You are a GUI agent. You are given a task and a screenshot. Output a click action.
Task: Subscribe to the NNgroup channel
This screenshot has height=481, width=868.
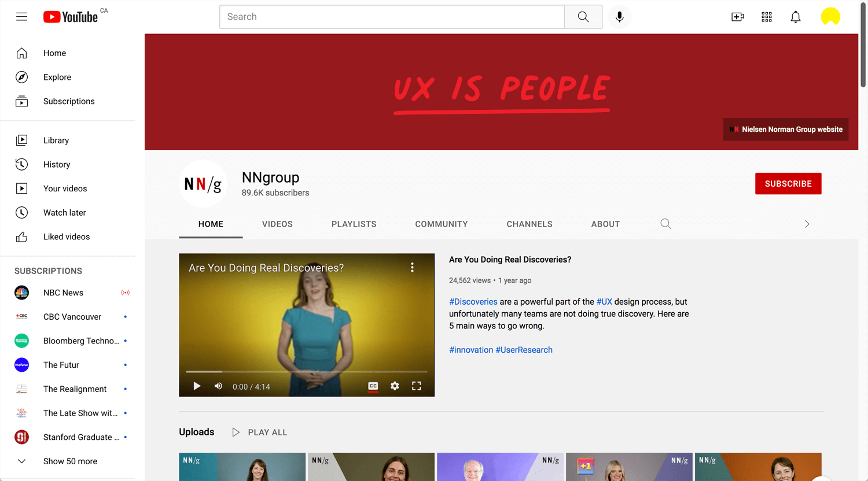click(x=788, y=184)
